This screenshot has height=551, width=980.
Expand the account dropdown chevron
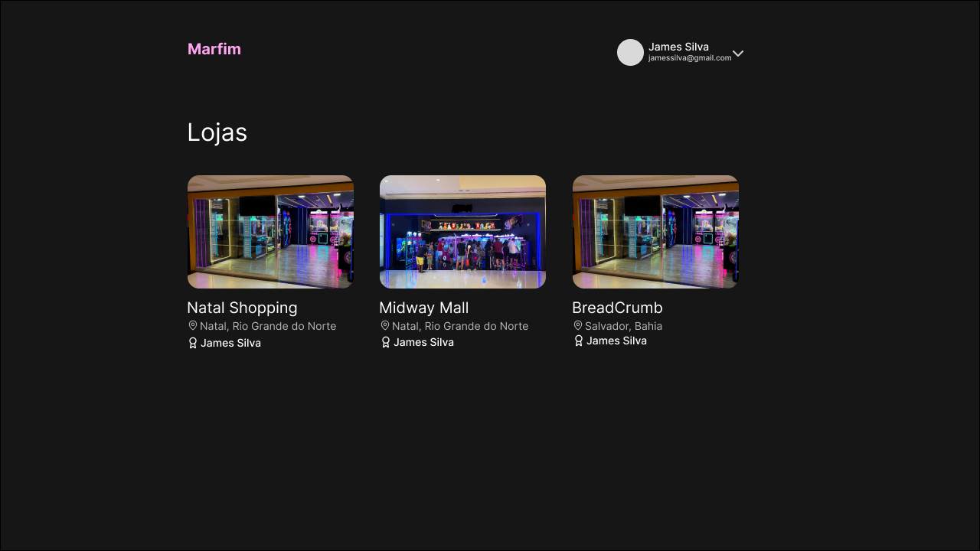click(738, 54)
